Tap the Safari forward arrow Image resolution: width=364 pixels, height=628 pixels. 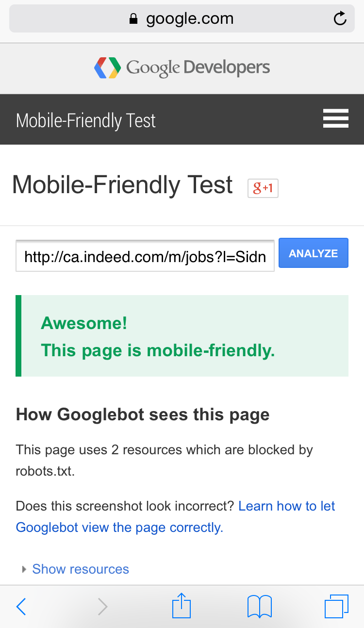(102, 607)
